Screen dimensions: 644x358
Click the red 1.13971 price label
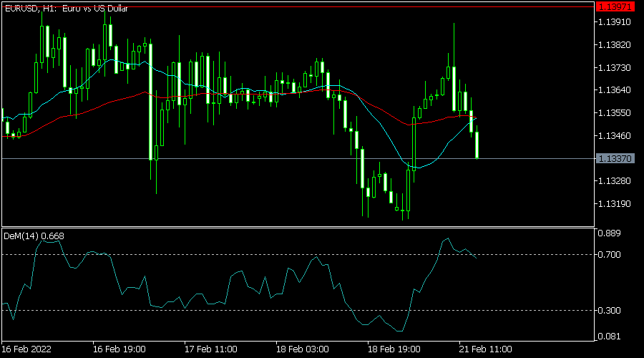(x=615, y=7)
